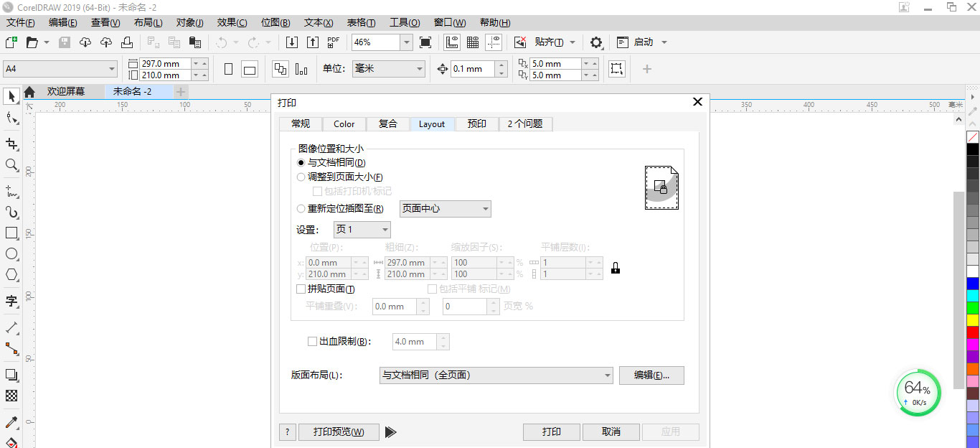Open the Publish to PDF tool
The image size is (980, 448).
tap(332, 42)
